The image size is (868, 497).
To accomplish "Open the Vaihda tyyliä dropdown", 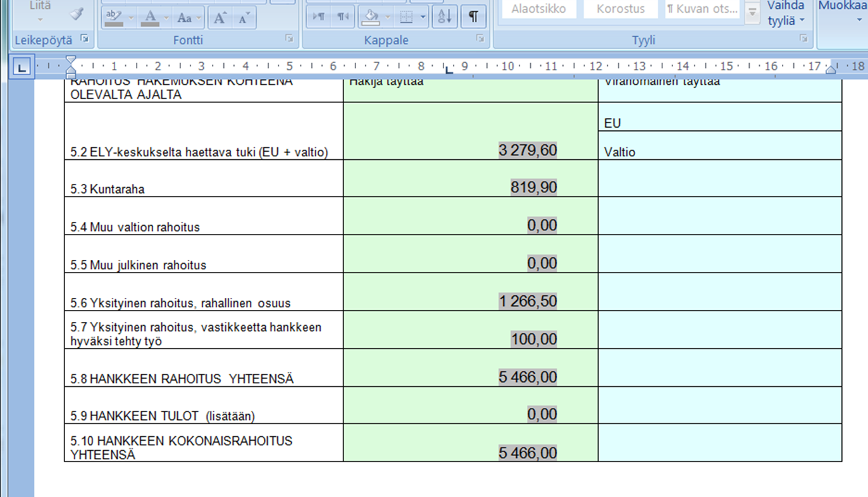I will (786, 13).
